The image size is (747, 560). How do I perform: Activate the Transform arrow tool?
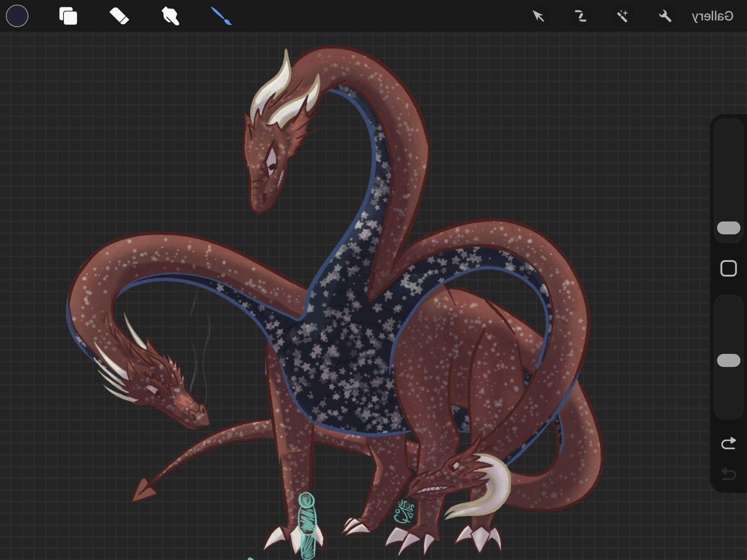click(538, 16)
